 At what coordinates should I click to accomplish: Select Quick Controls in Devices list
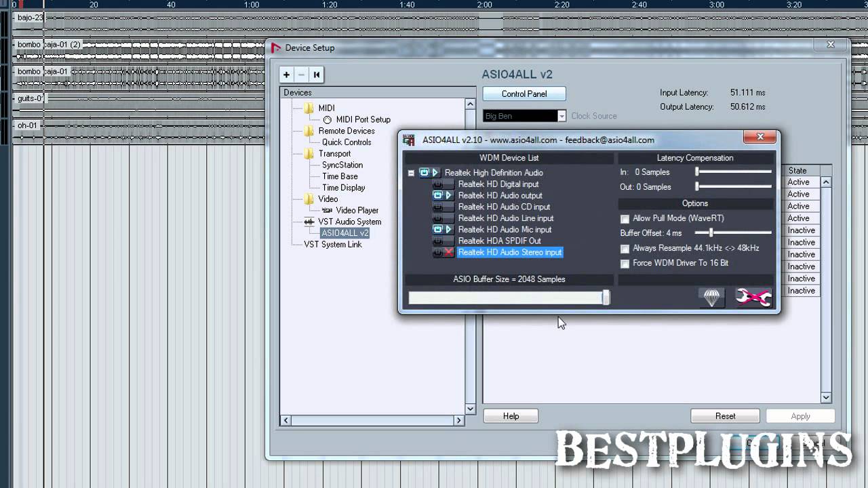(346, 142)
